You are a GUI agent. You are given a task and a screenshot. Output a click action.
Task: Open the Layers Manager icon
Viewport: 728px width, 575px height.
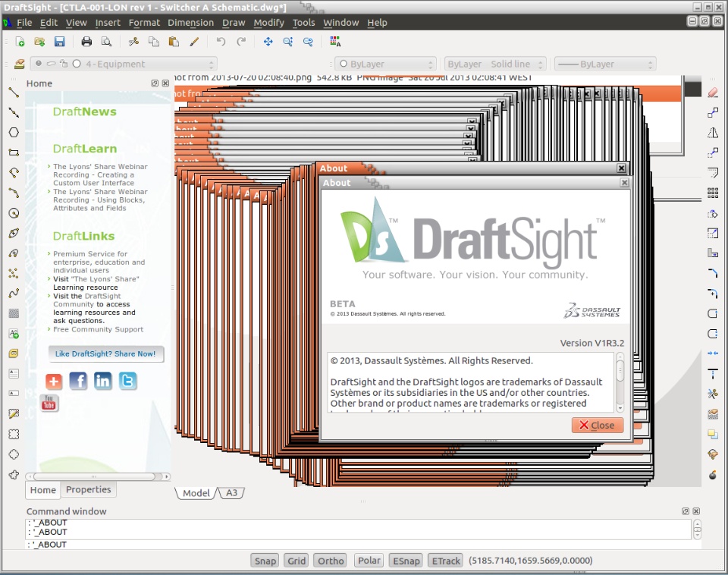(x=19, y=64)
